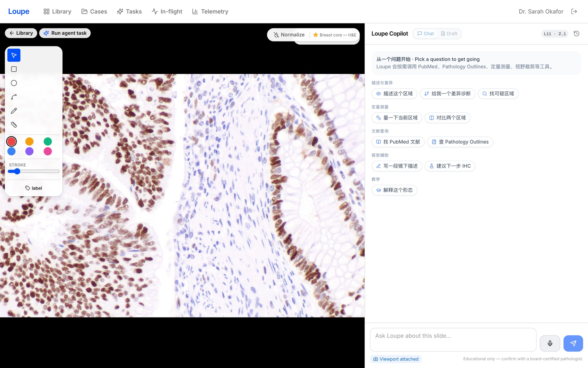The image size is (588, 368).
Task: Click the microphone voice input button
Action: point(550,343)
